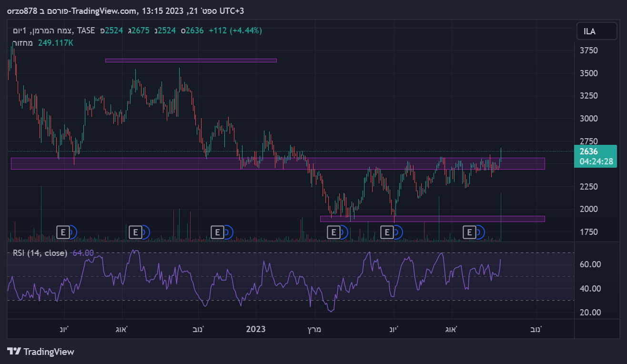Click the 2023 label on time axis
627x364 pixels.
(x=255, y=329)
